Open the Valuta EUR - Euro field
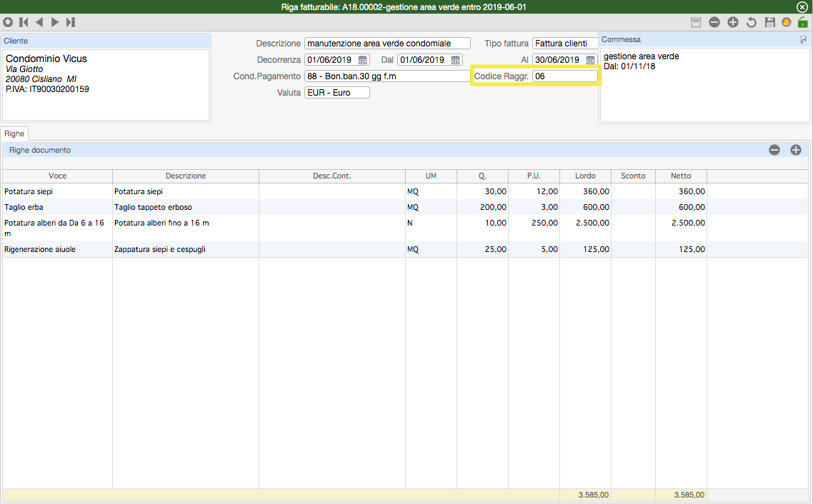 [337, 93]
